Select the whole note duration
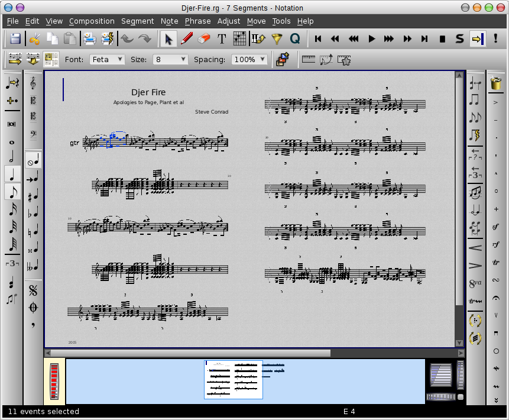The image size is (509, 420). [x=12, y=143]
